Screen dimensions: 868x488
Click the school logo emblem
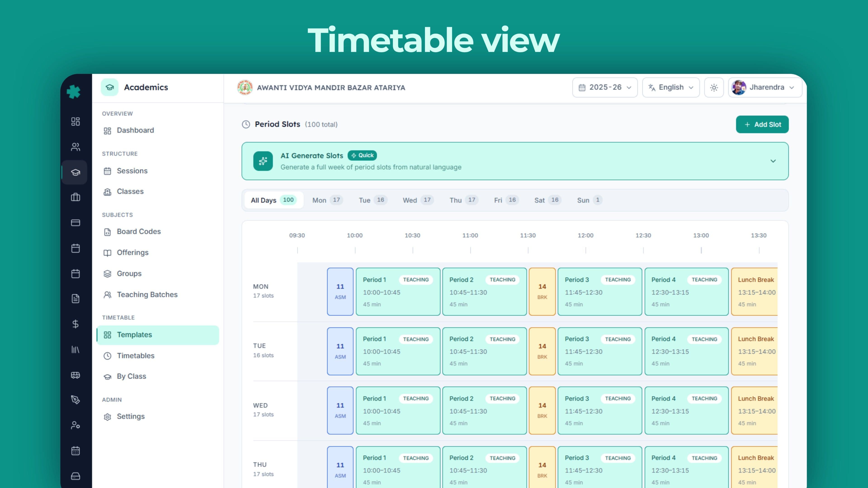245,88
